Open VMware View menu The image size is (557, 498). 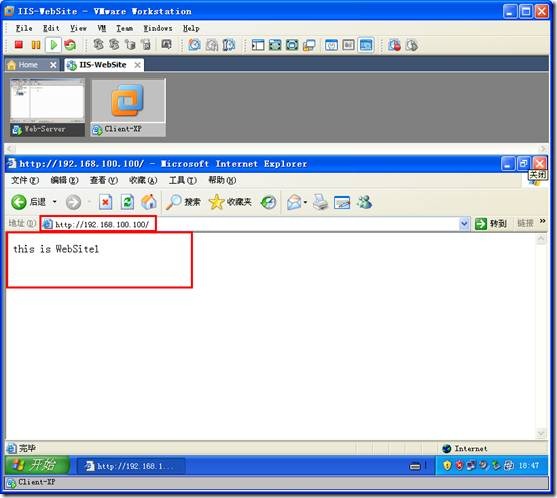click(78, 28)
